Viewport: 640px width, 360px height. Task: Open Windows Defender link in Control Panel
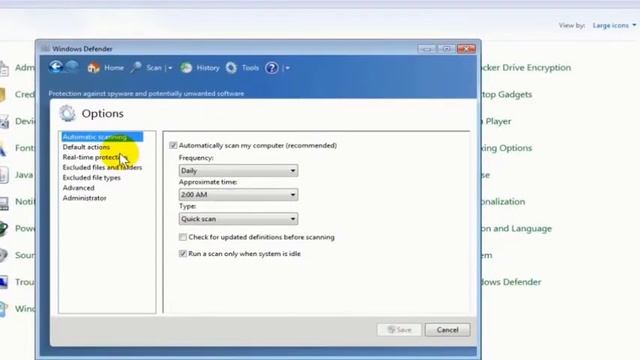click(511, 282)
